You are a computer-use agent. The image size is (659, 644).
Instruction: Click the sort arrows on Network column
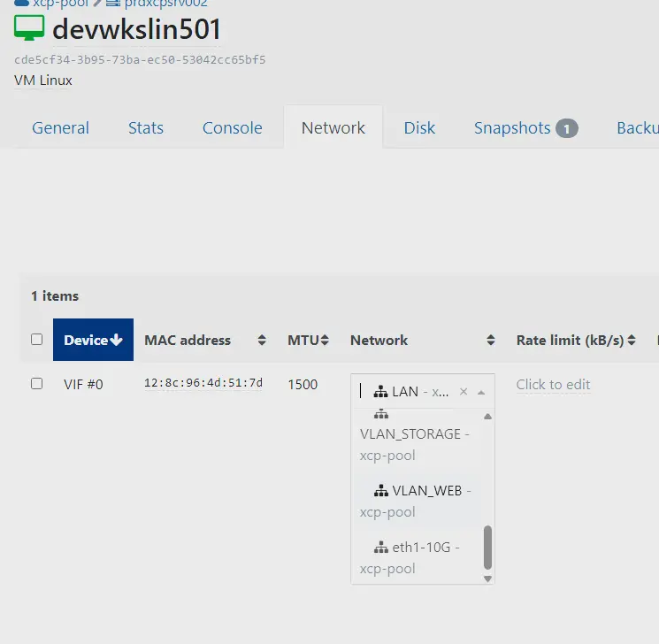(491, 341)
